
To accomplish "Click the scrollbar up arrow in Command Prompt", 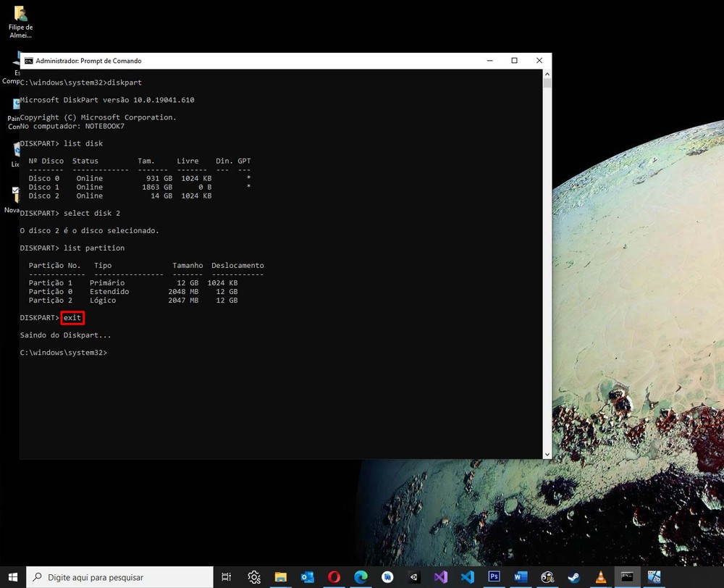I will (547, 75).
